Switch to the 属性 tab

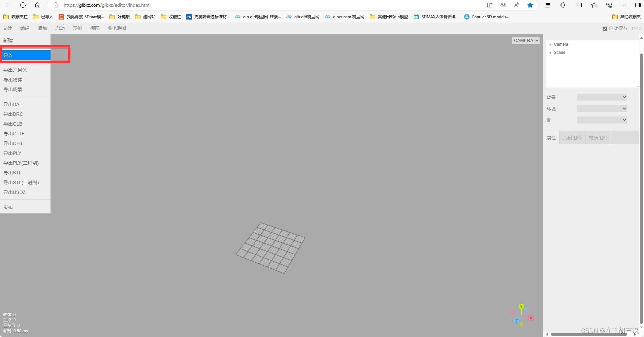point(551,138)
